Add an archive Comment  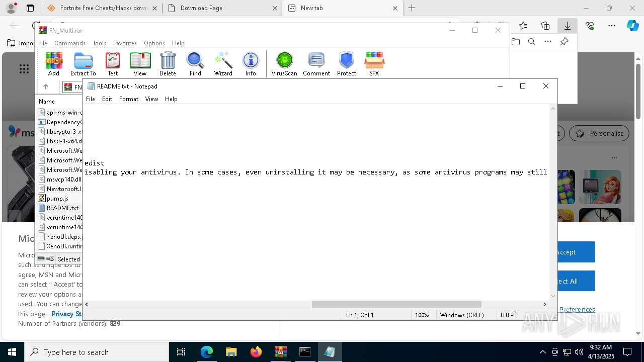(x=316, y=64)
